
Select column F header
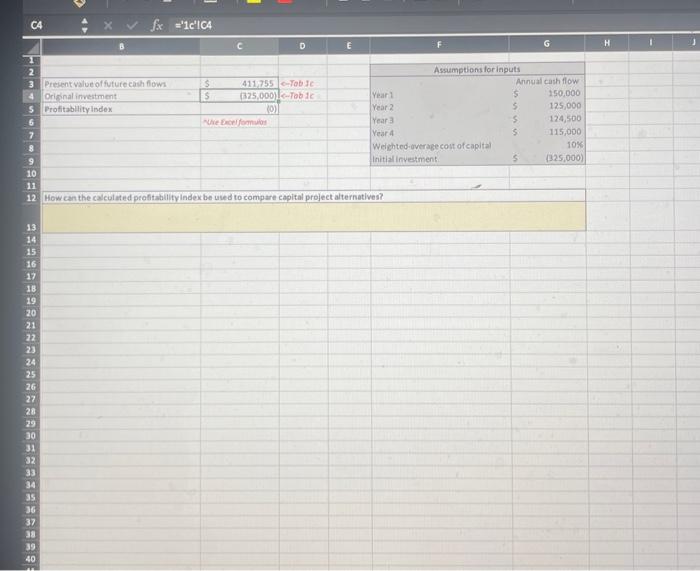click(439, 45)
